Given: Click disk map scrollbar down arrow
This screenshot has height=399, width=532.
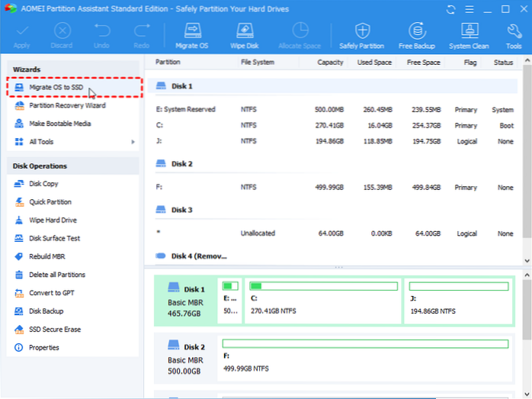Looking at the screenshot, I should pyautogui.click(x=527, y=394).
